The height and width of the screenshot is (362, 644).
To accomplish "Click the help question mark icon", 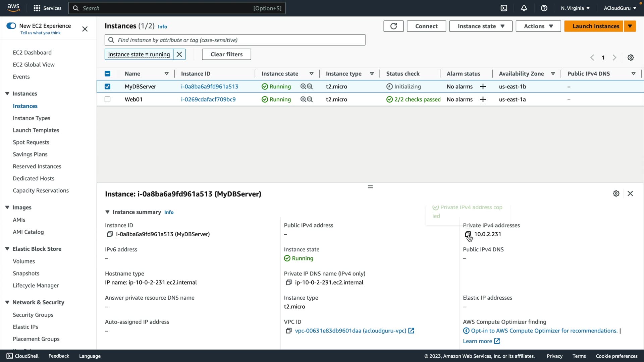I will pos(544,8).
